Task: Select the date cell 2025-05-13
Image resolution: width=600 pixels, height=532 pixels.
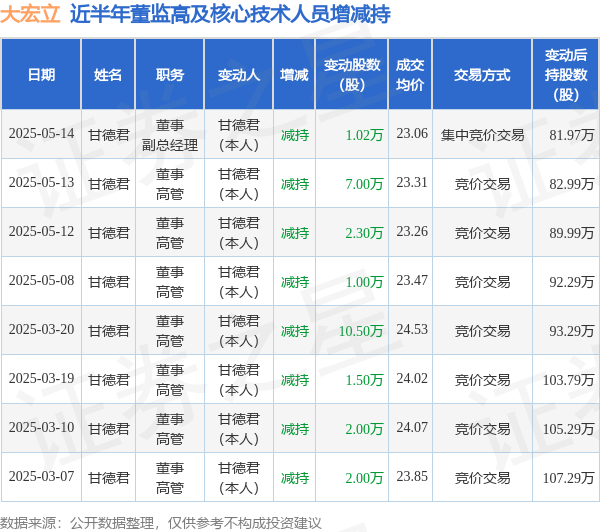Action: [41, 183]
